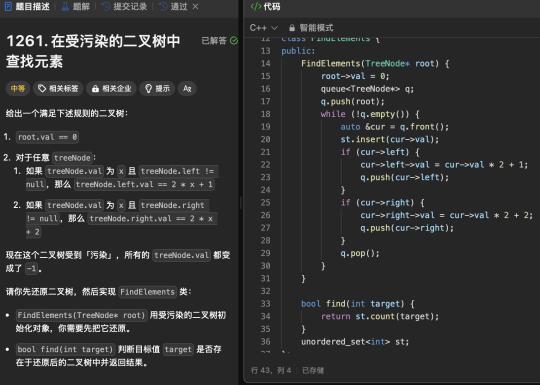This screenshot has height=385, width=540.
Task: Click code line 33 bool find(int target)
Action: coord(358,304)
